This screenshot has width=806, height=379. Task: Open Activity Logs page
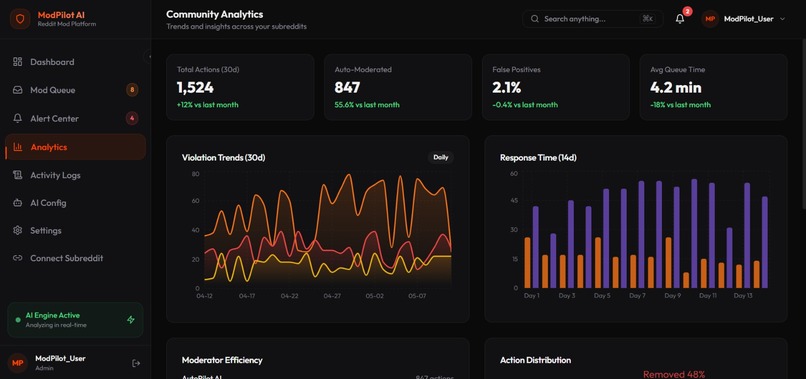coord(76,175)
